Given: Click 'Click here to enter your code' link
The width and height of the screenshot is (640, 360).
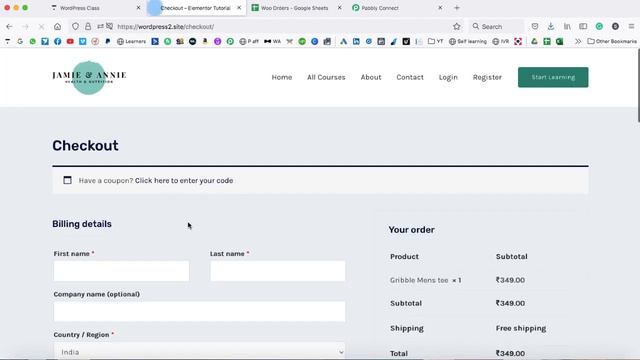Looking at the screenshot, I should [184, 180].
